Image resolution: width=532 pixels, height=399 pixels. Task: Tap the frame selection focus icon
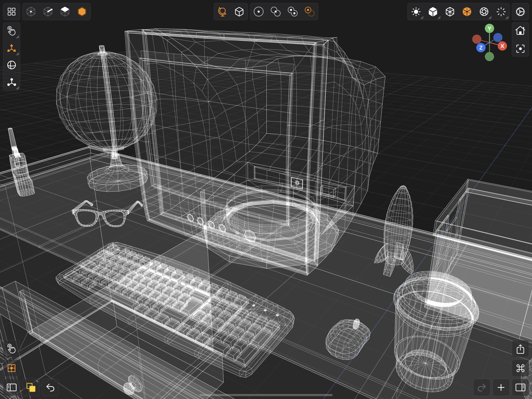click(520, 49)
